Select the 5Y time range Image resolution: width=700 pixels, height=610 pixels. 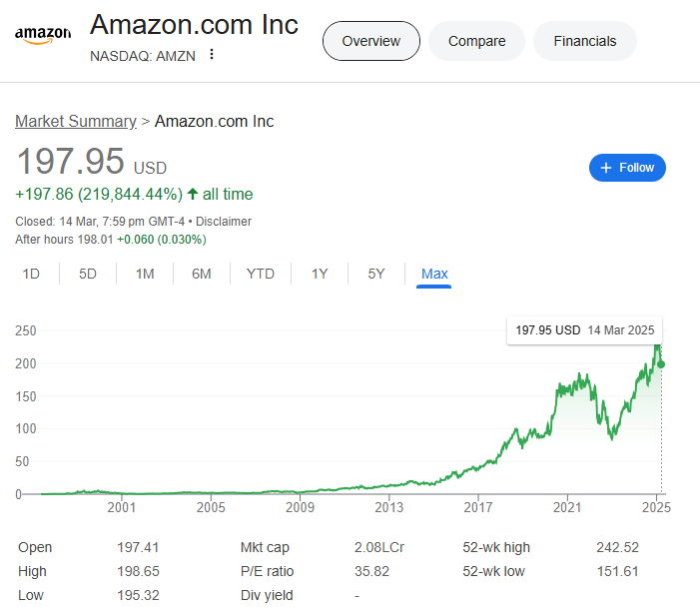pyautogui.click(x=376, y=274)
